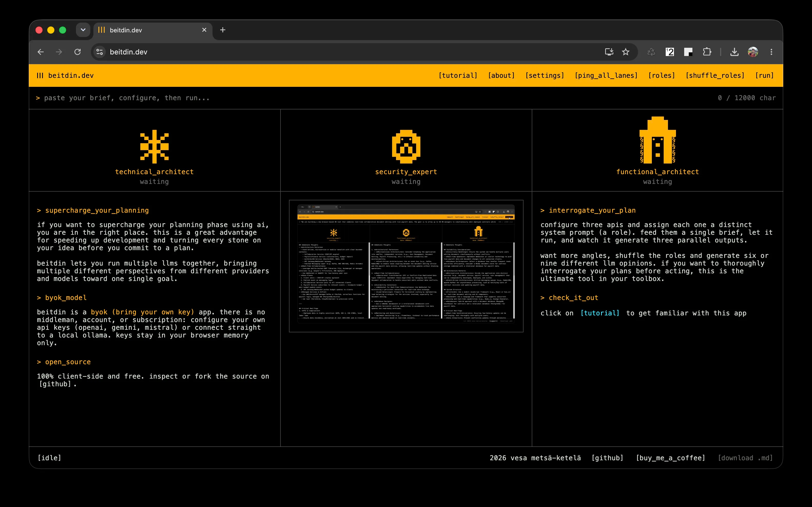Image resolution: width=812 pixels, height=507 pixels.
Task: Click [shuffle_roles] in the header
Action: click(715, 76)
